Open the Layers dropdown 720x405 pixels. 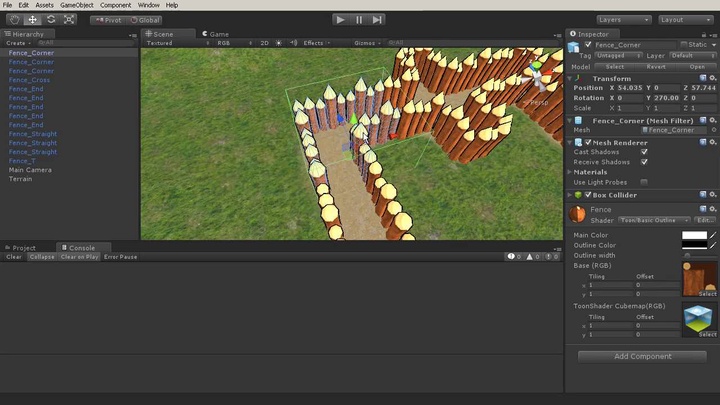tap(624, 19)
